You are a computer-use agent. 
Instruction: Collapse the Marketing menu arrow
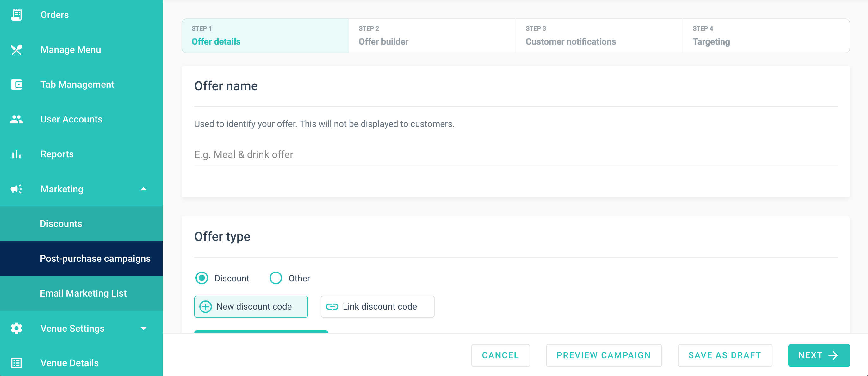[144, 189]
